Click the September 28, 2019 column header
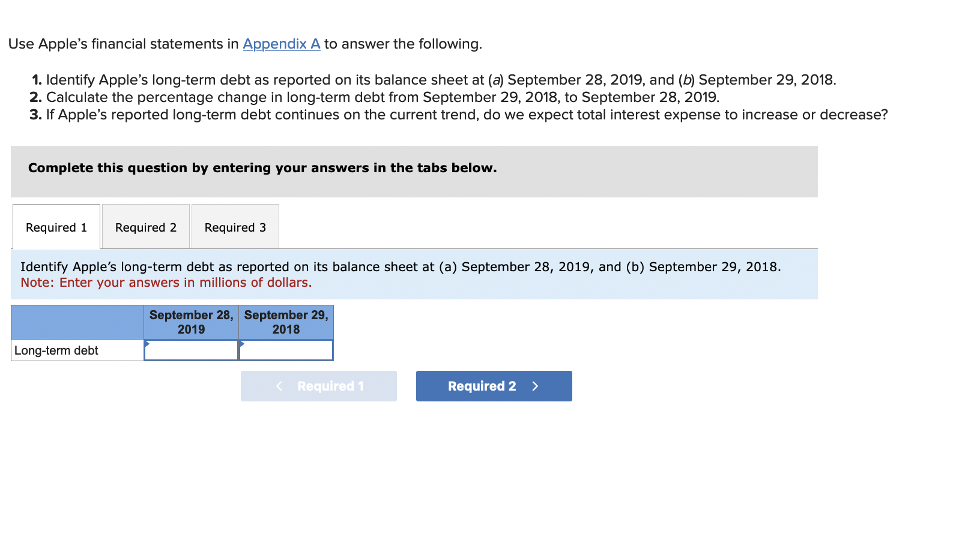The width and height of the screenshot is (980, 540). pos(190,322)
